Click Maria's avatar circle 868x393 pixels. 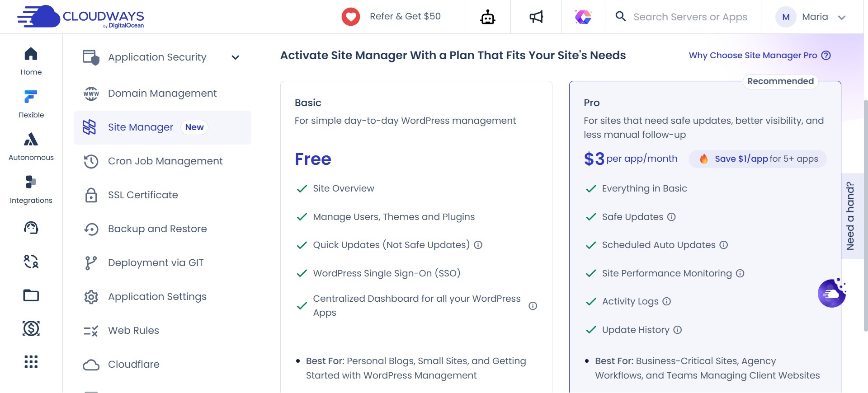tap(786, 17)
